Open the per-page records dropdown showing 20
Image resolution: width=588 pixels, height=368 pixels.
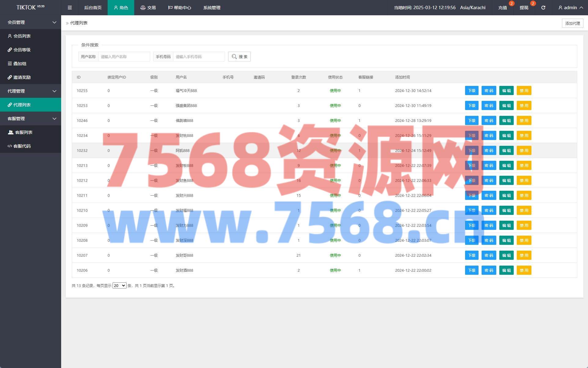tap(119, 285)
